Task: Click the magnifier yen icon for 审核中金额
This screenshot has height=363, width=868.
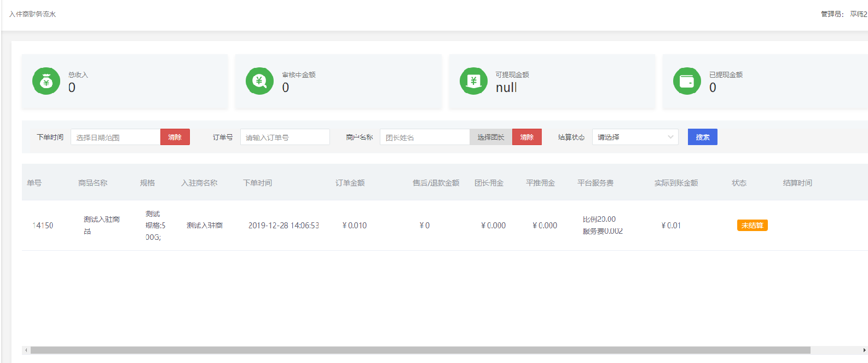Action: (x=259, y=82)
